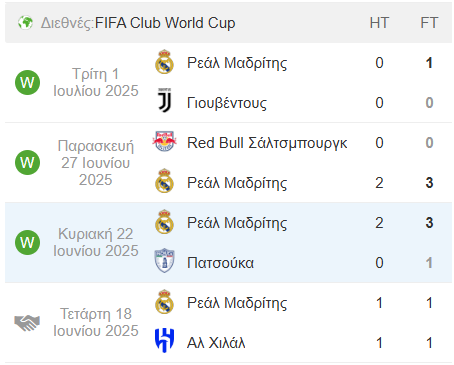
Task: Open the FIFA Club World Cup competition link
Action: pyautogui.click(x=165, y=23)
